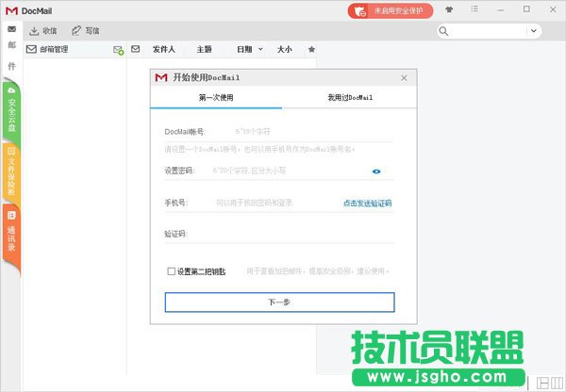Expand the 日期 column sort dropdown
Image resolution: width=566 pixels, height=392 pixels.
click(258, 48)
